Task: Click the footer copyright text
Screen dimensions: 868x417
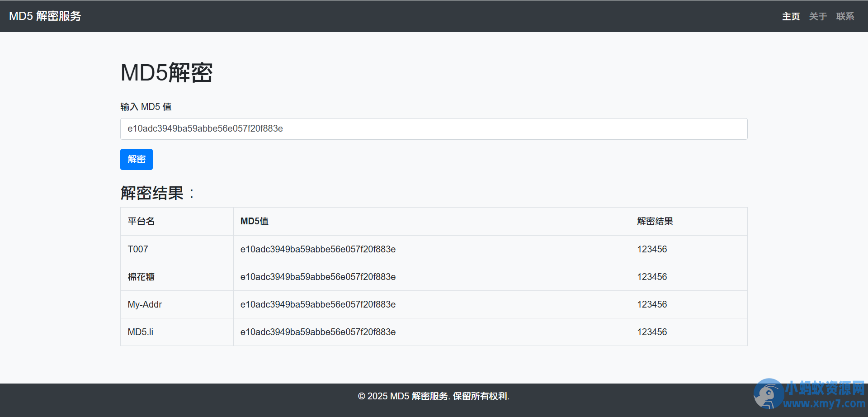Action: [x=434, y=396]
